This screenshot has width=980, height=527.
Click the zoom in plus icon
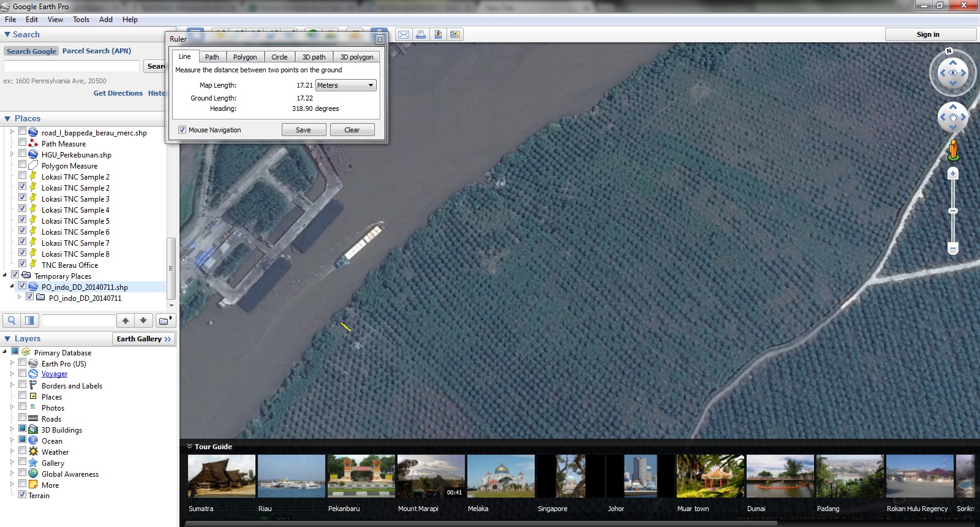click(x=952, y=174)
